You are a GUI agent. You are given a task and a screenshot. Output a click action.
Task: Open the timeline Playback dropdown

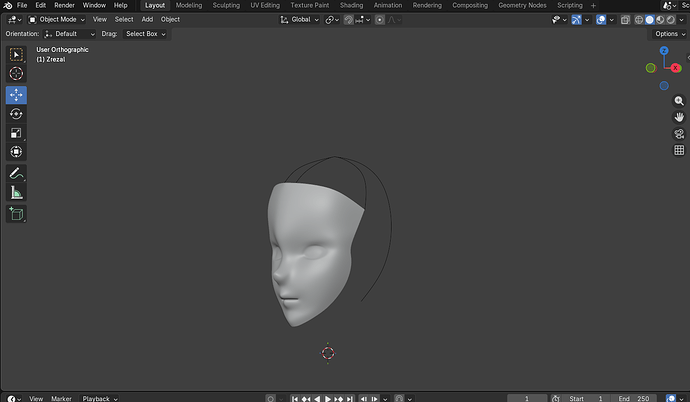(x=100, y=398)
